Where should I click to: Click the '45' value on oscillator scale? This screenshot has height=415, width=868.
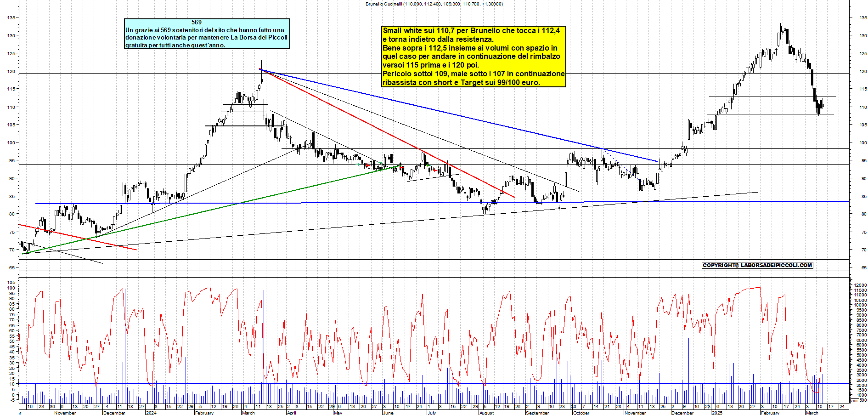coord(11,346)
